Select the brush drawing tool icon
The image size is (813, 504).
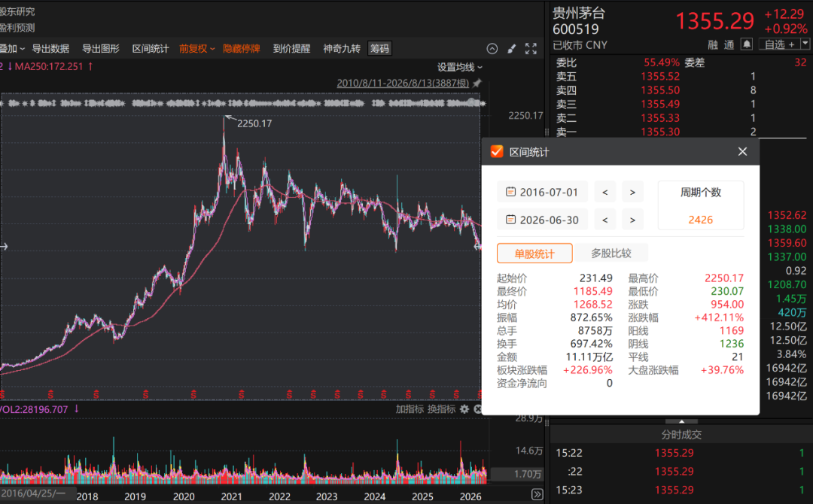point(512,49)
